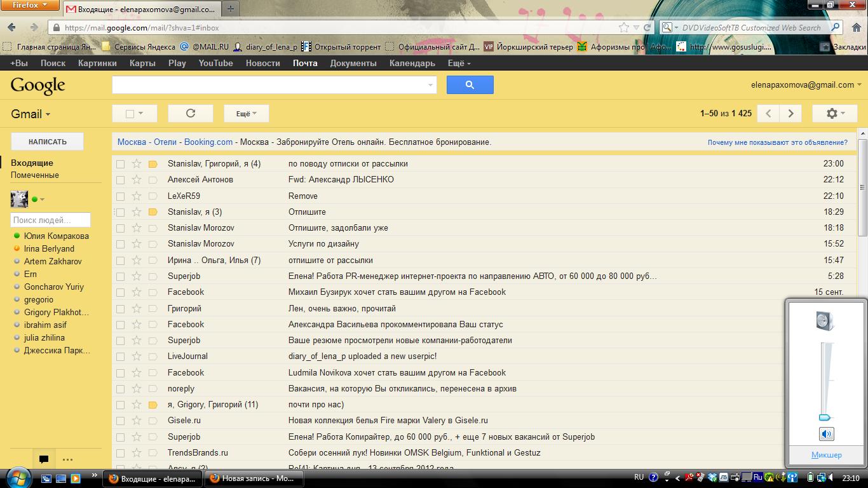868x488 pixels.
Task: Click the blue search magnifier button
Action: 470,85
